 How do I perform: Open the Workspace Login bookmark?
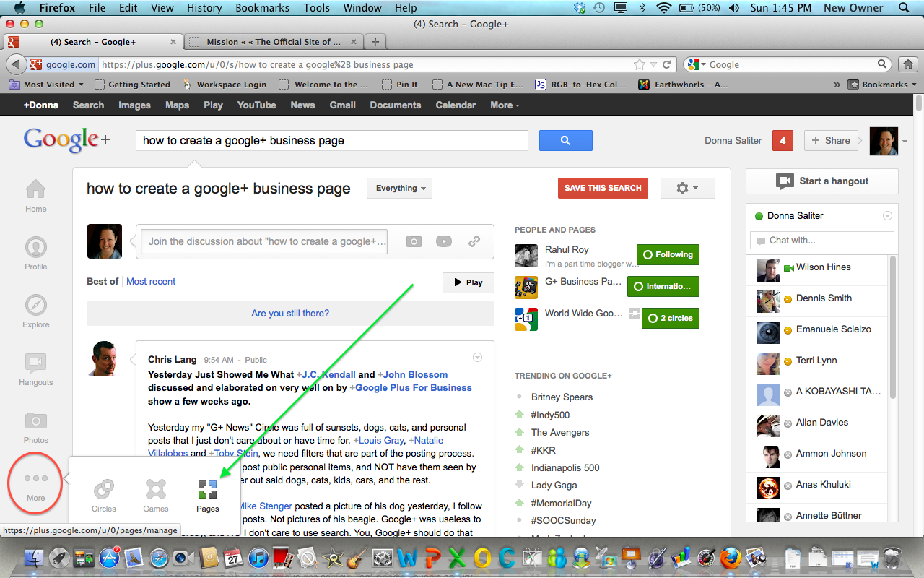(225, 85)
